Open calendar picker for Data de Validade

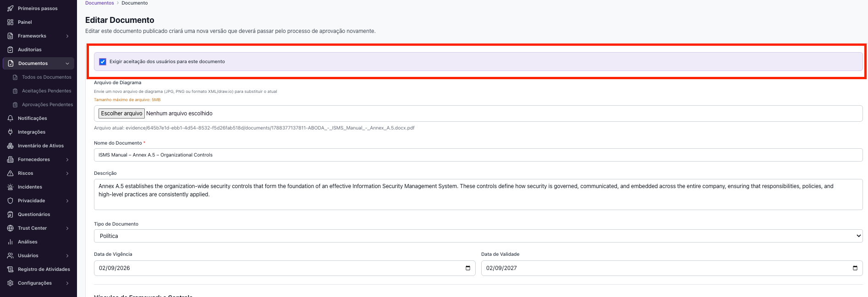pyautogui.click(x=855, y=268)
